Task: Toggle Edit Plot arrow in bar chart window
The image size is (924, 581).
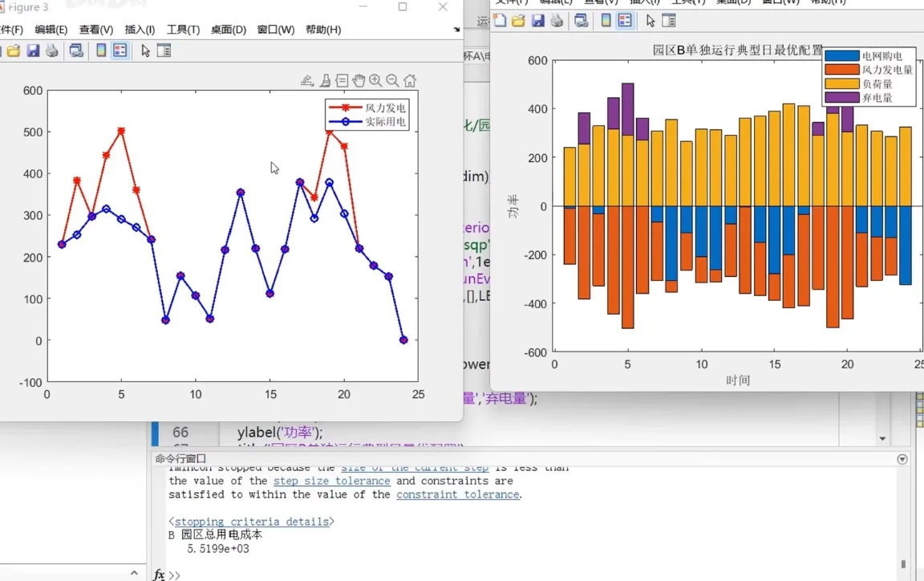Action: pos(650,21)
